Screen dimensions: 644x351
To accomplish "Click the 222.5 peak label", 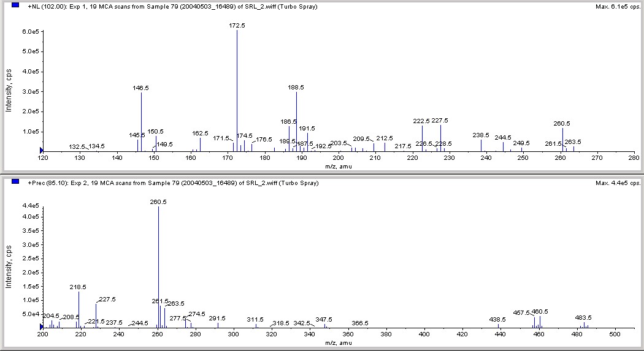I will click(421, 121).
